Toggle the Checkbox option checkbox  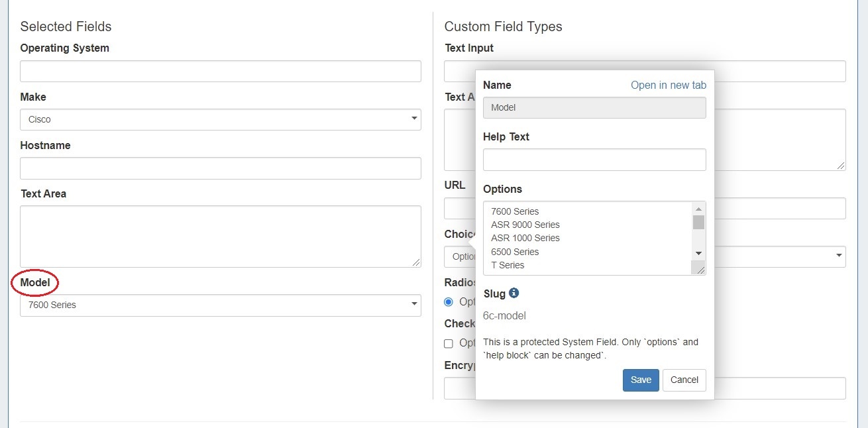pos(449,343)
